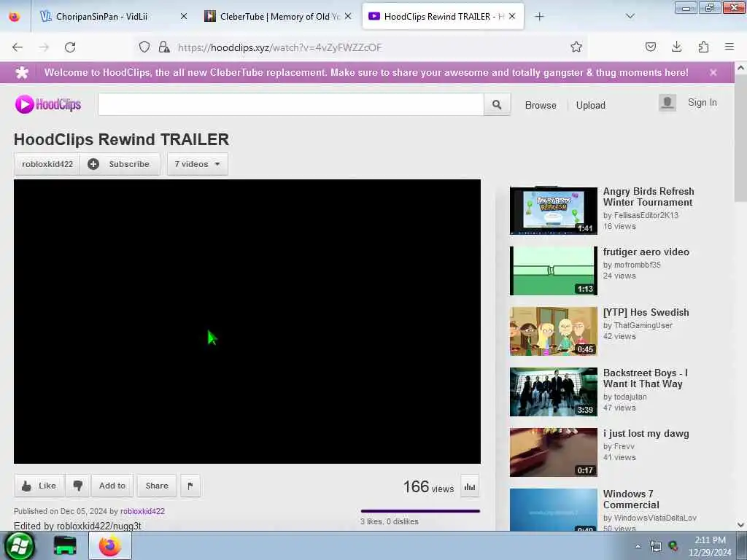Select the HoodClips Rewind TRAILER tab
The image size is (747, 560).
pos(443,17)
